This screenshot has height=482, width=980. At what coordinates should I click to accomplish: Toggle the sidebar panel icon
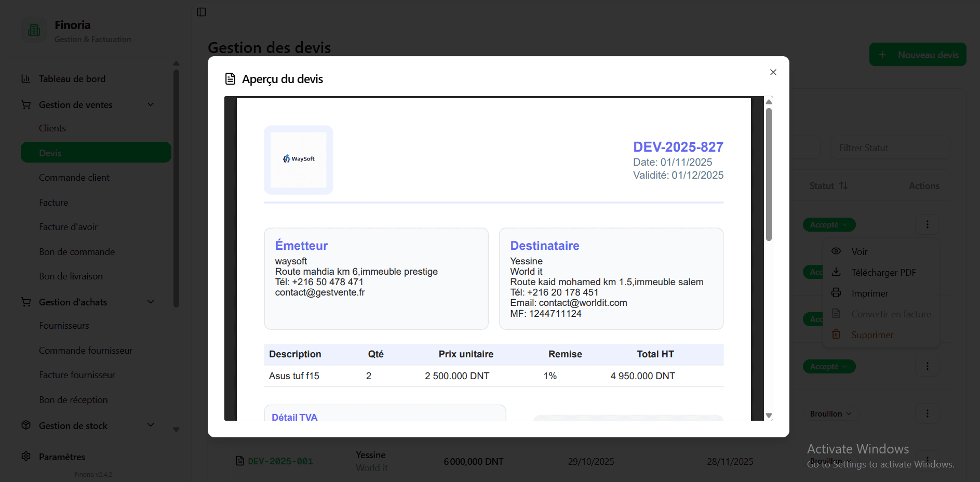202,12
